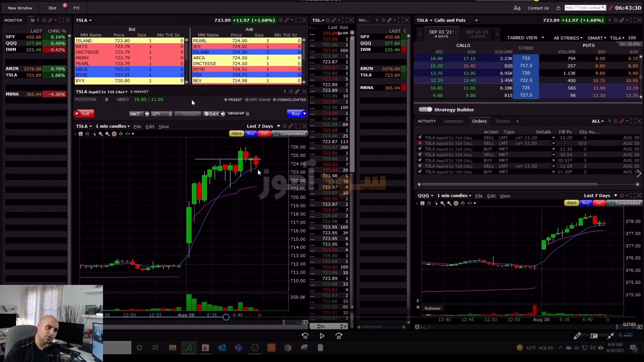Switch to the Summary tab in Activity

tap(454, 121)
